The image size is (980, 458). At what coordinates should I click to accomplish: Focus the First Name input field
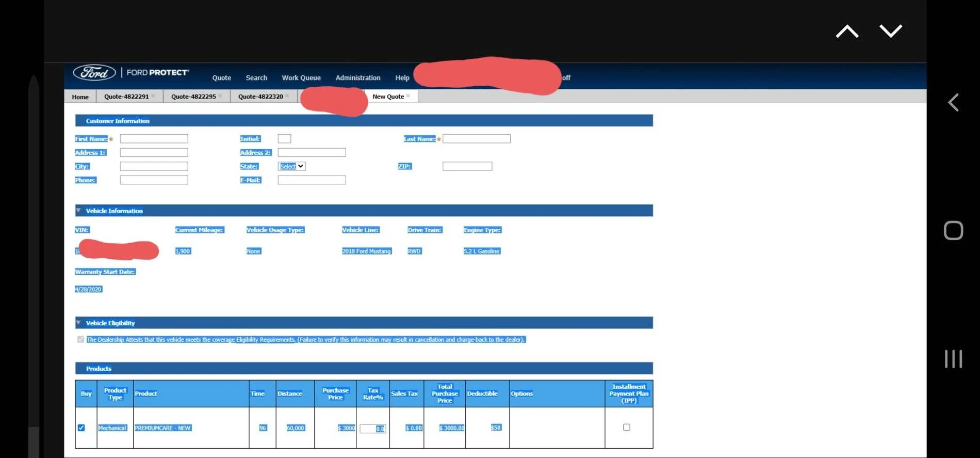tap(154, 139)
